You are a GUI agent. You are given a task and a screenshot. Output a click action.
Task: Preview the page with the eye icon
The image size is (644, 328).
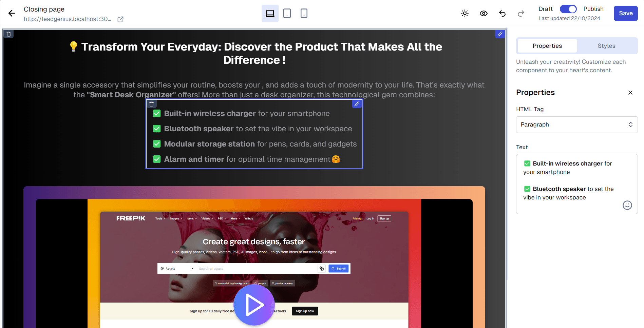tap(484, 13)
